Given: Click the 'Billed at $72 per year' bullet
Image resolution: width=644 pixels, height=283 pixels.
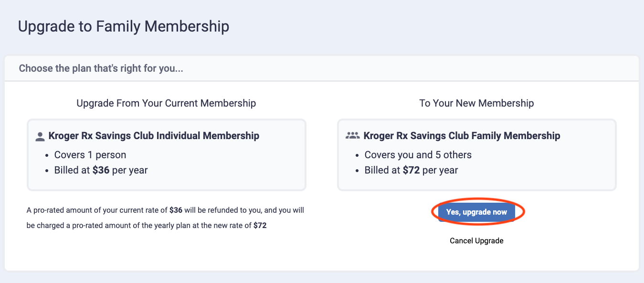Looking at the screenshot, I should pyautogui.click(x=411, y=170).
